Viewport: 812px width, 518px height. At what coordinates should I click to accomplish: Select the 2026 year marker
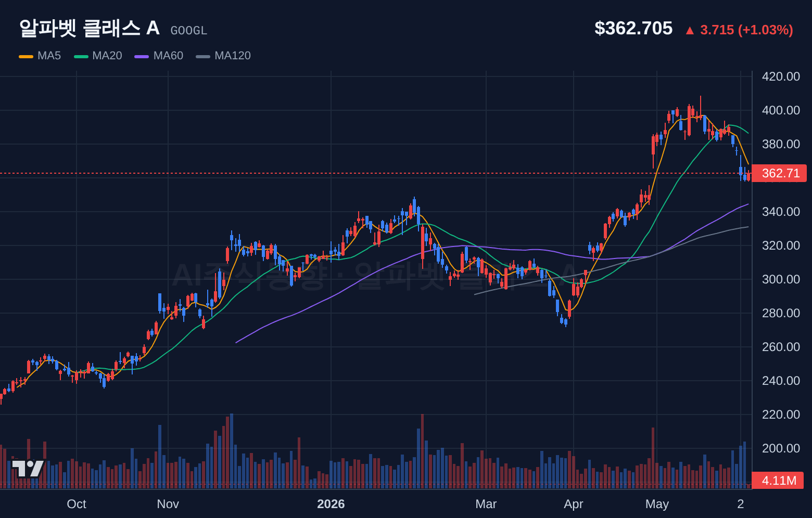(x=331, y=504)
